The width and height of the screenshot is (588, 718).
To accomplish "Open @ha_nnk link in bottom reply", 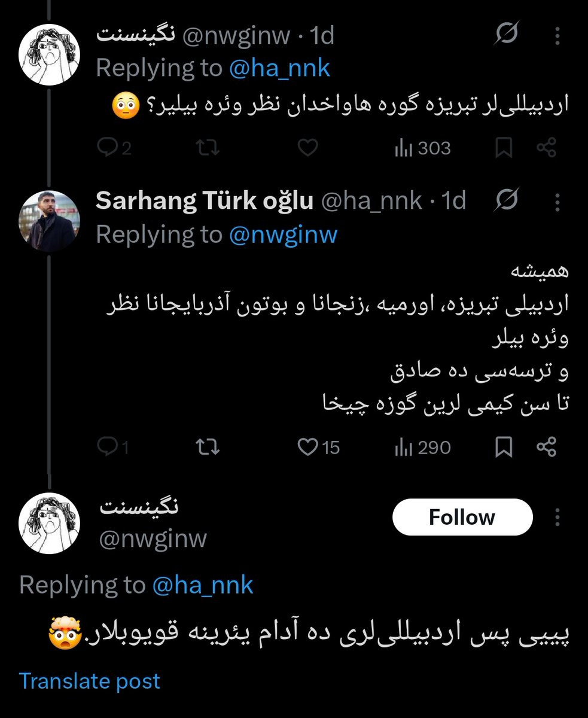I will 203,585.
